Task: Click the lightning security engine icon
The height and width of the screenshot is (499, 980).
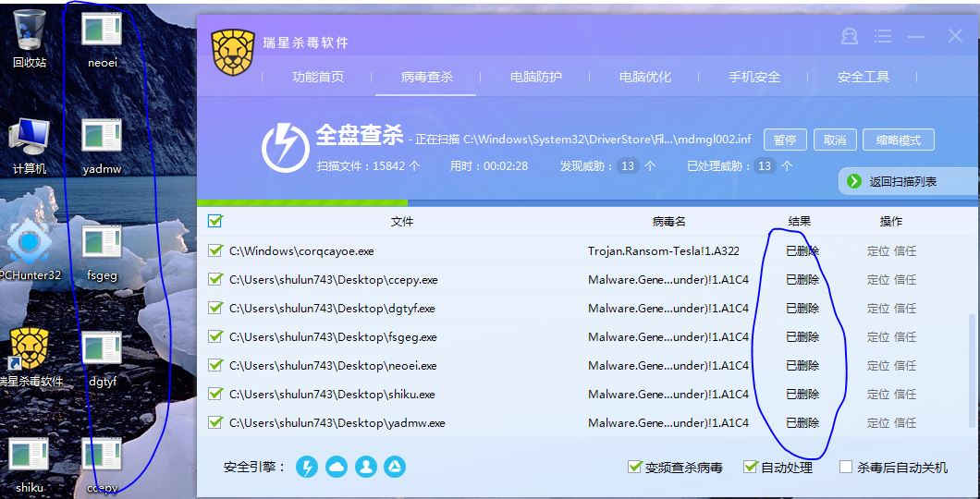Action: click(306, 467)
